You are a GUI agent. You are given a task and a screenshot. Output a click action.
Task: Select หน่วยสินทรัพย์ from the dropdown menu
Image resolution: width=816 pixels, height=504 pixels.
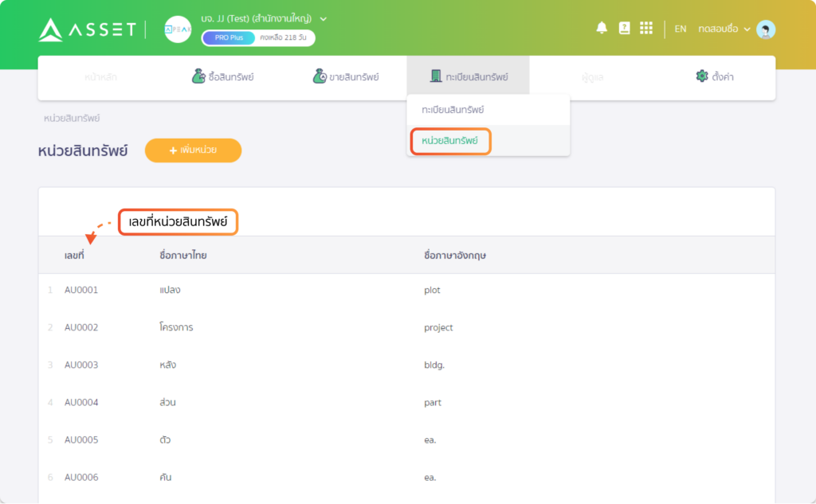pyautogui.click(x=450, y=141)
